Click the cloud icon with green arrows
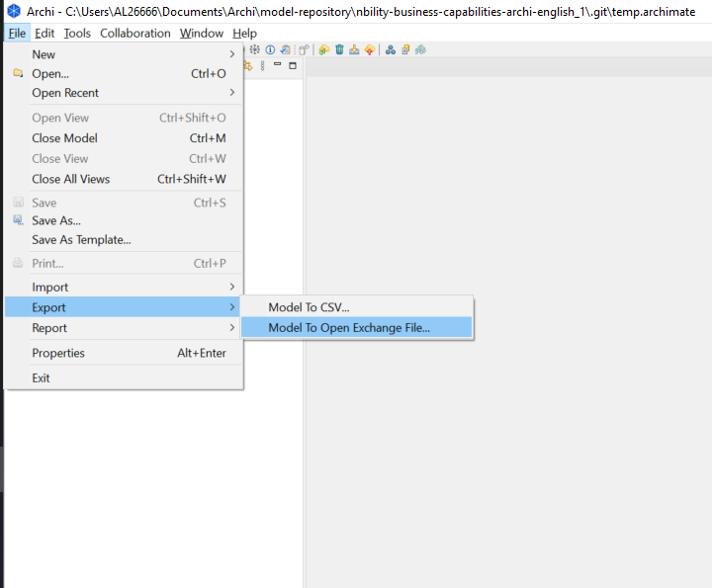 tap(324, 49)
